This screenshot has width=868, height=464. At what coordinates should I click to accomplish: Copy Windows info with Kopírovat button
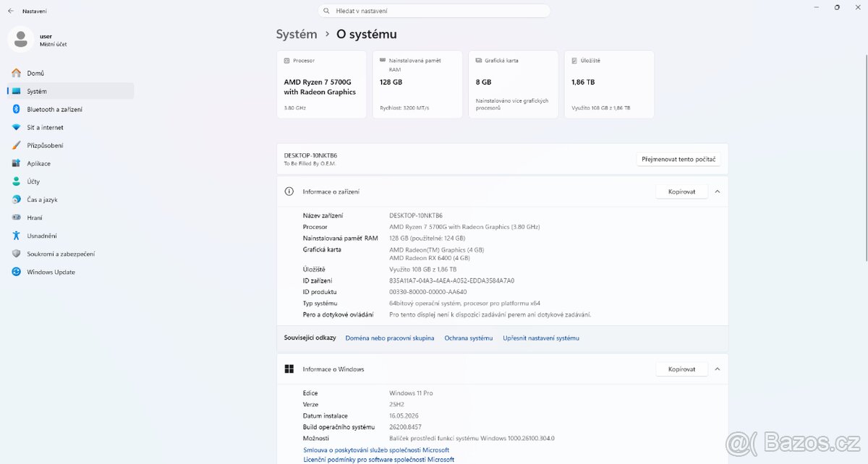681,369
